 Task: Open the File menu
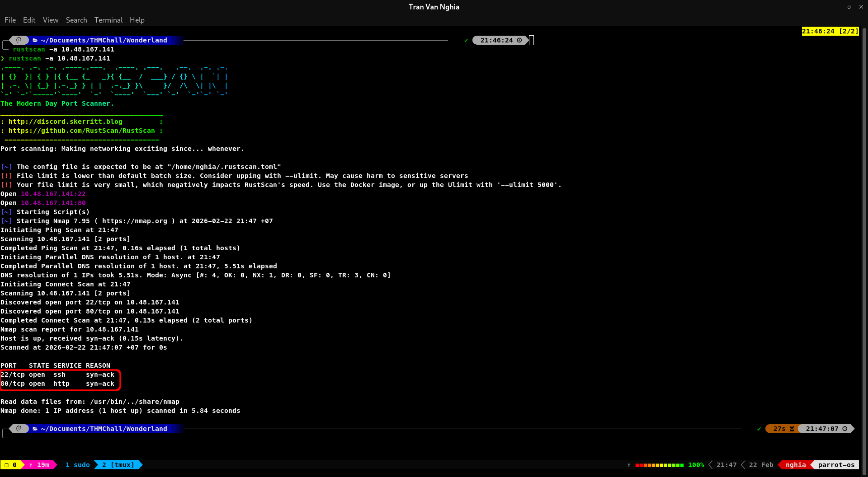(10, 20)
